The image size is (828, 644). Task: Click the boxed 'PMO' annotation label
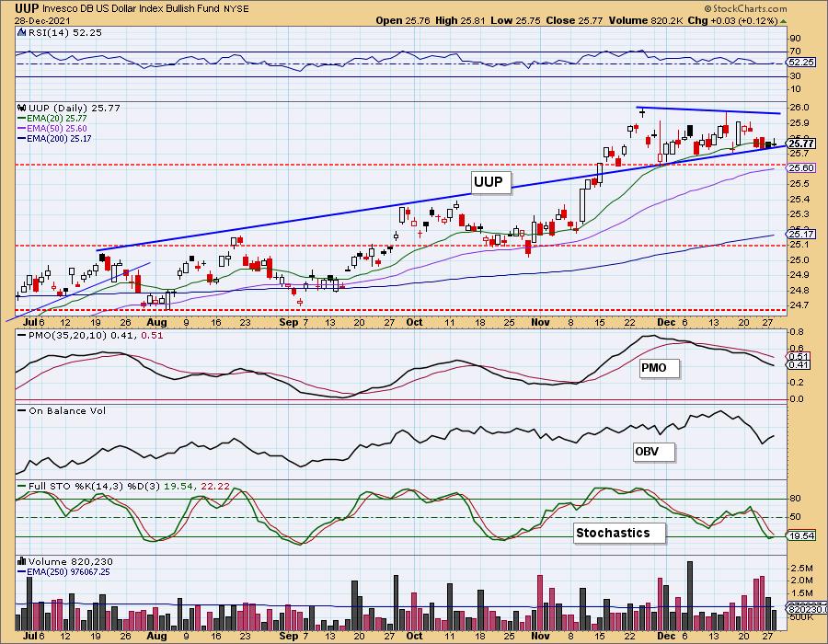(659, 368)
